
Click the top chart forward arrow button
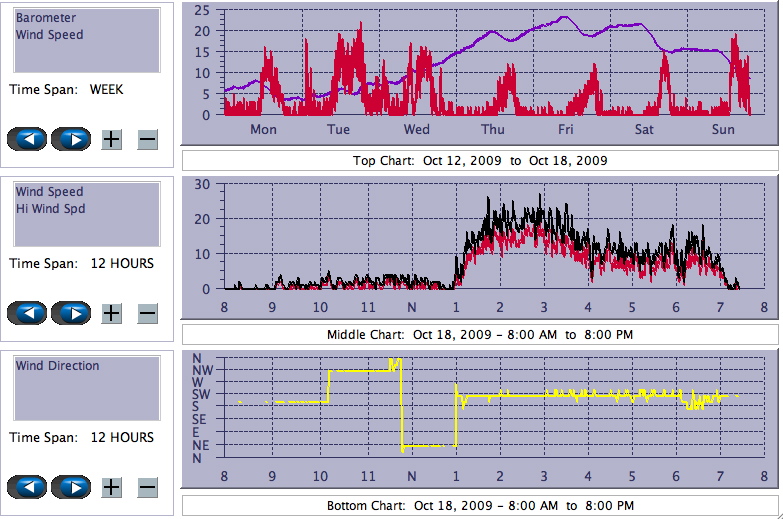click(x=71, y=139)
